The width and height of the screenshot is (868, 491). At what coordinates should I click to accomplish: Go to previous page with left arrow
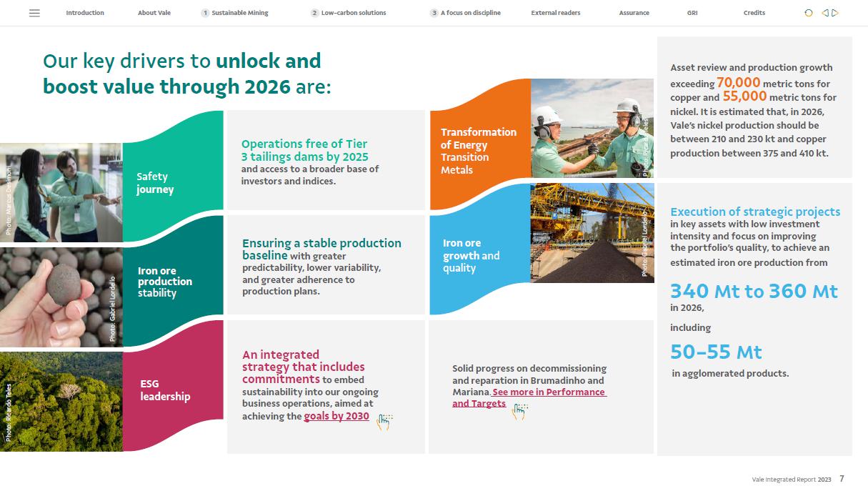pyautogui.click(x=825, y=13)
